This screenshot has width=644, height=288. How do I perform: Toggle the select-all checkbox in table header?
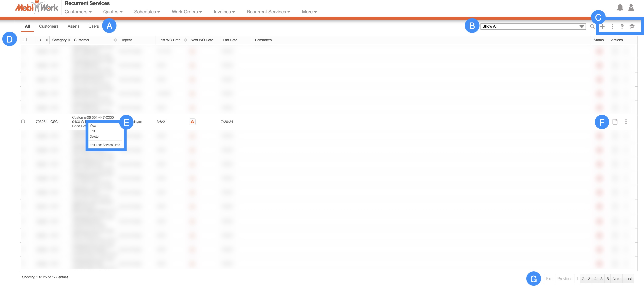pos(25,40)
